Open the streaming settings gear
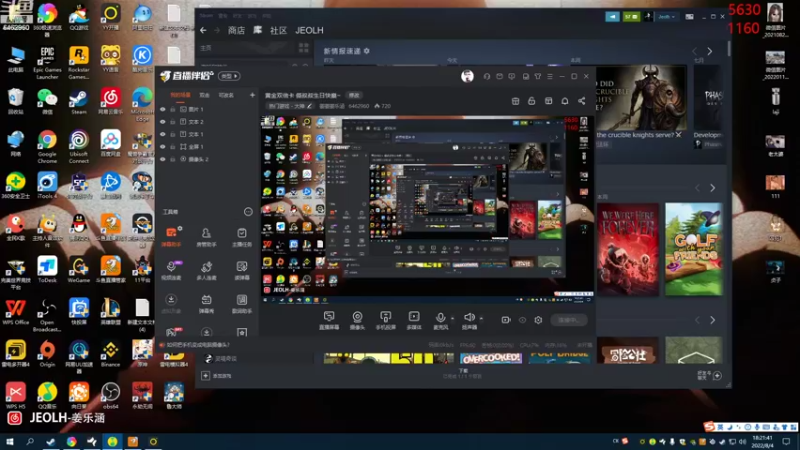 pos(538,320)
